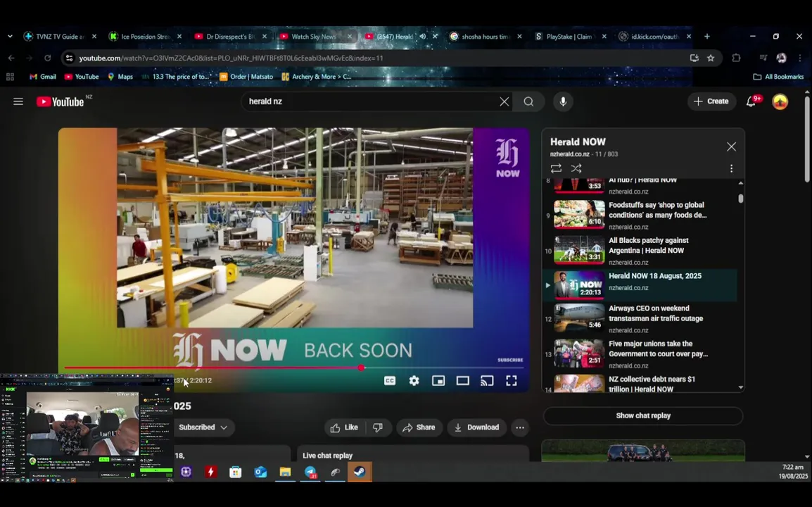Toggle closed captions on the video
The width and height of the screenshot is (812, 507).
pyautogui.click(x=389, y=380)
